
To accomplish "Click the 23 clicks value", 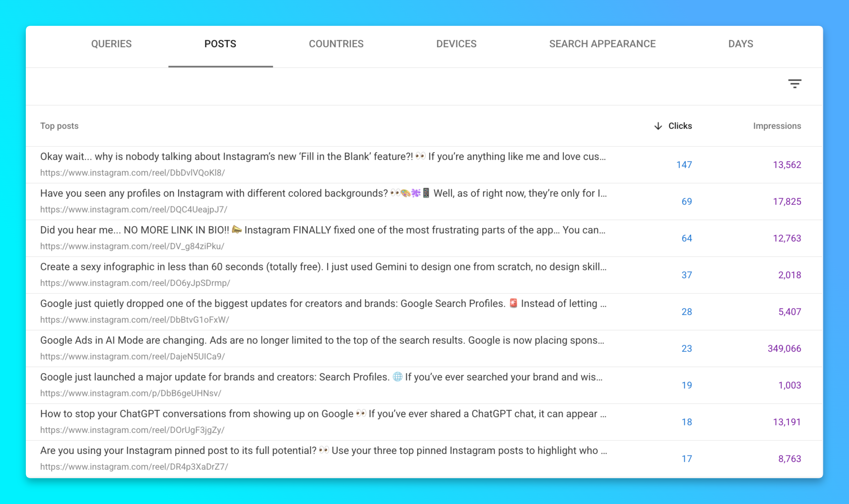I will click(687, 349).
